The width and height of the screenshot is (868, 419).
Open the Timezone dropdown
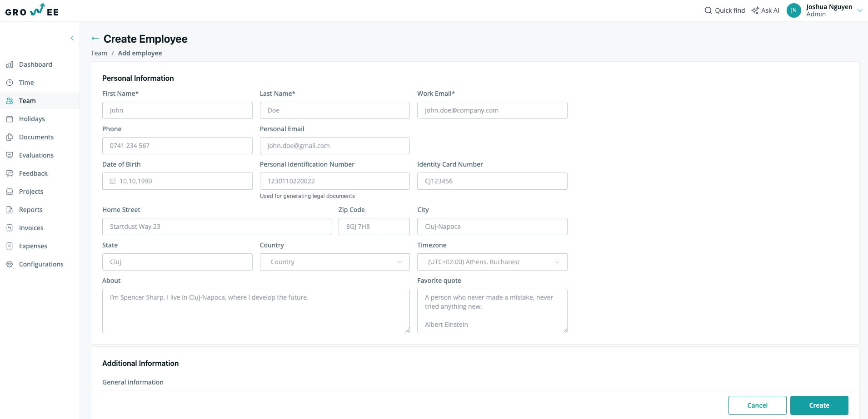[x=492, y=262]
